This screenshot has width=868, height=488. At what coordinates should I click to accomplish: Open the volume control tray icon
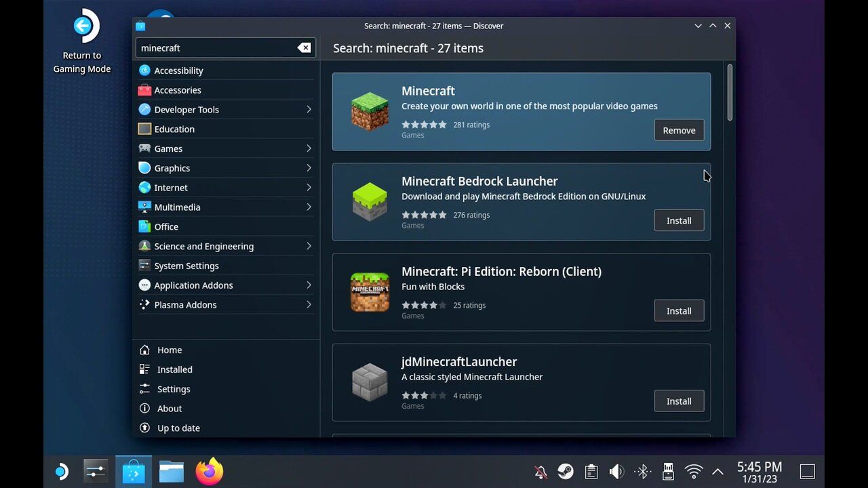click(616, 472)
